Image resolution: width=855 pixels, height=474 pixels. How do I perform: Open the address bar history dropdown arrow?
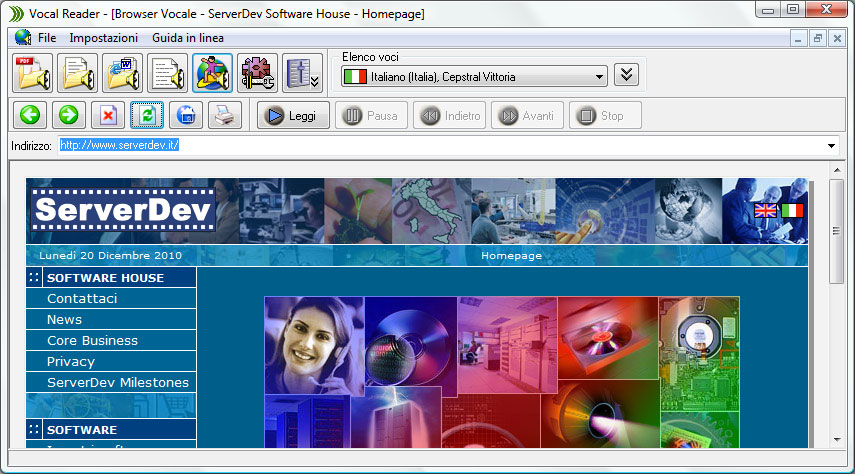pyautogui.click(x=831, y=146)
